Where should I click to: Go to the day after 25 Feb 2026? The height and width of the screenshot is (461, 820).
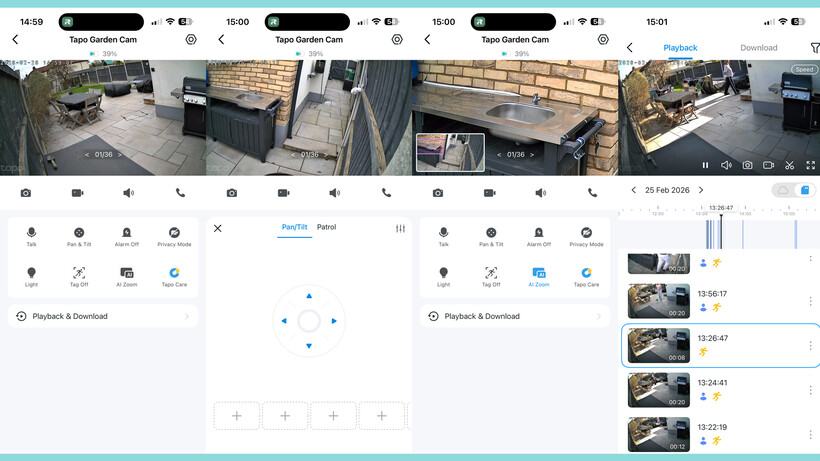701,190
